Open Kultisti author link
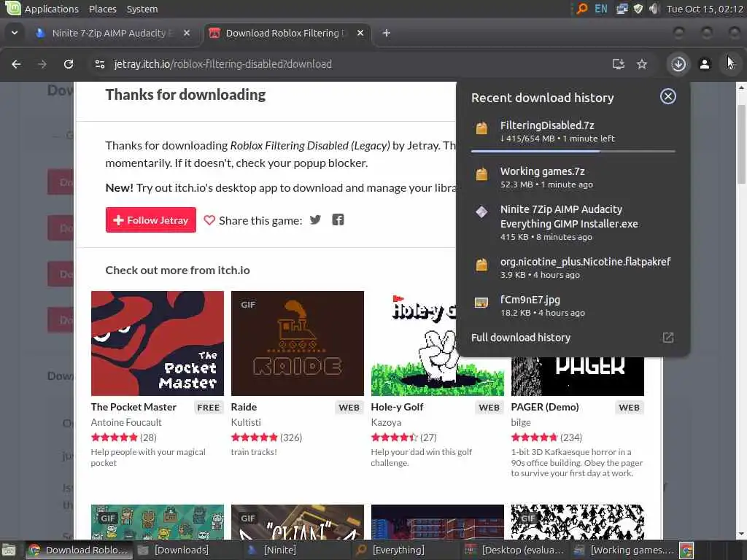Viewport: 747px width, 560px height. pos(246,422)
